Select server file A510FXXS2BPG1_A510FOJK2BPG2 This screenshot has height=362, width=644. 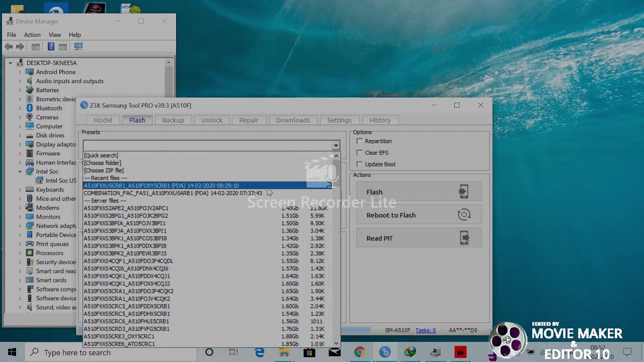pyautogui.click(x=207, y=216)
